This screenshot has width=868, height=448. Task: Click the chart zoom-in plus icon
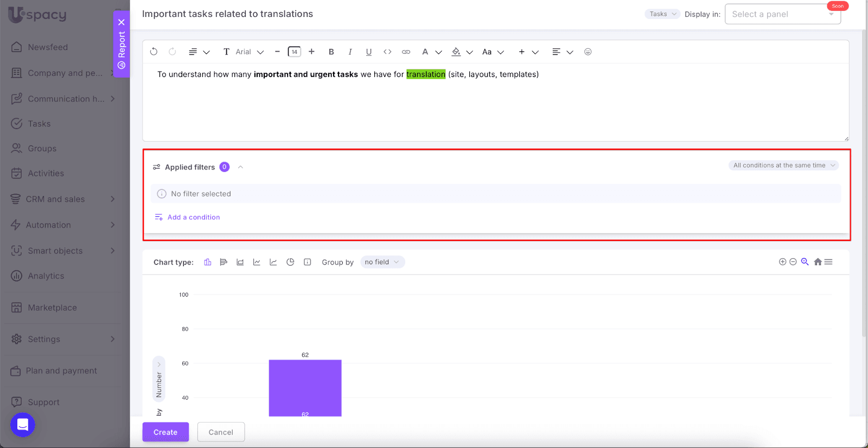coord(782,262)
